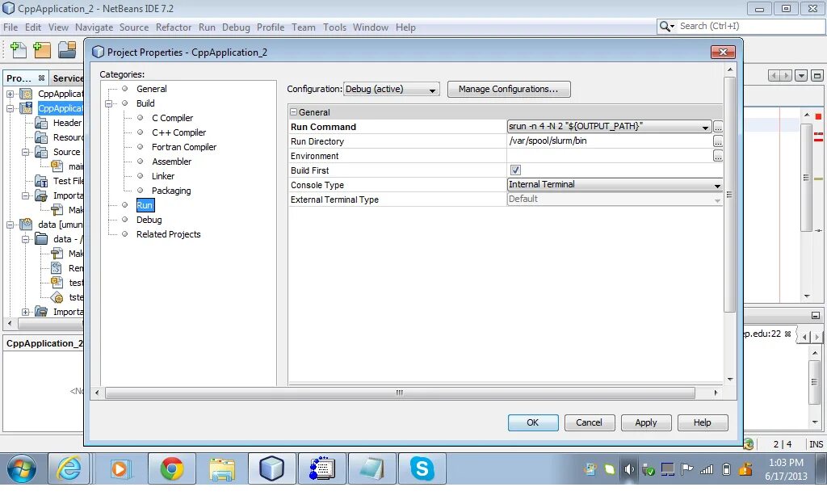Collapse the General properties section
827x504 pixels.
coord(294,111)
